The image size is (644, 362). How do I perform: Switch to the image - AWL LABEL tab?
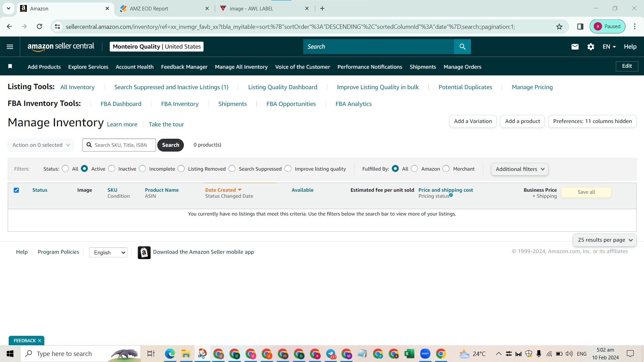point(264,8)
